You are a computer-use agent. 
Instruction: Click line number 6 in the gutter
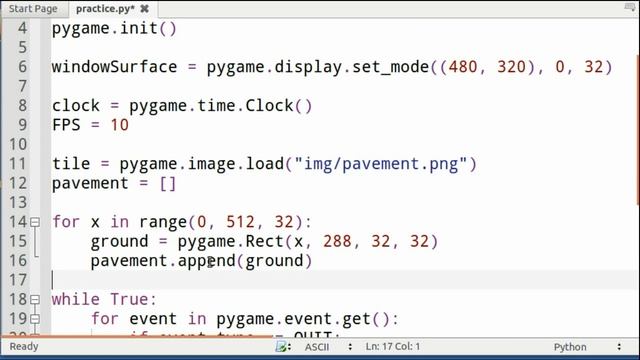22,67
